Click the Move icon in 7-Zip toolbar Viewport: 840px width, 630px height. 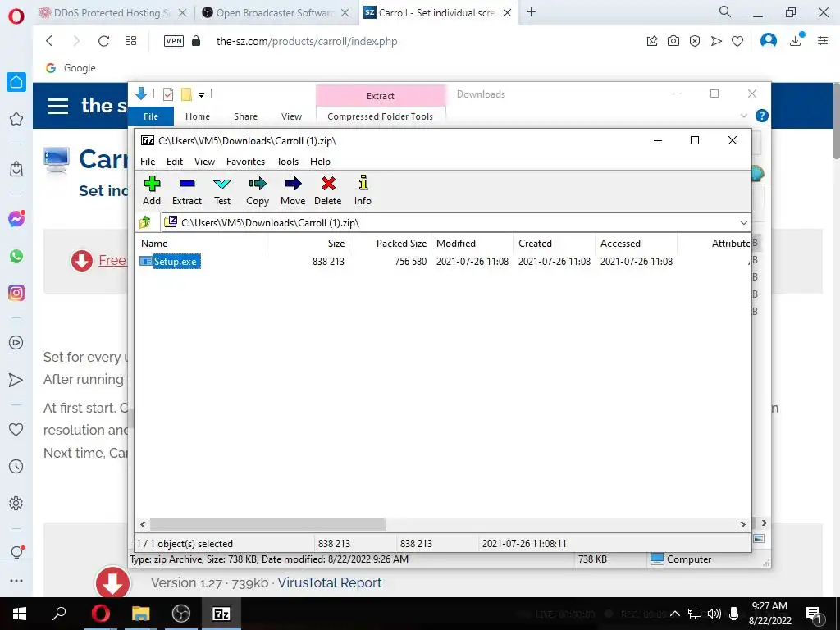pos(293,190)
